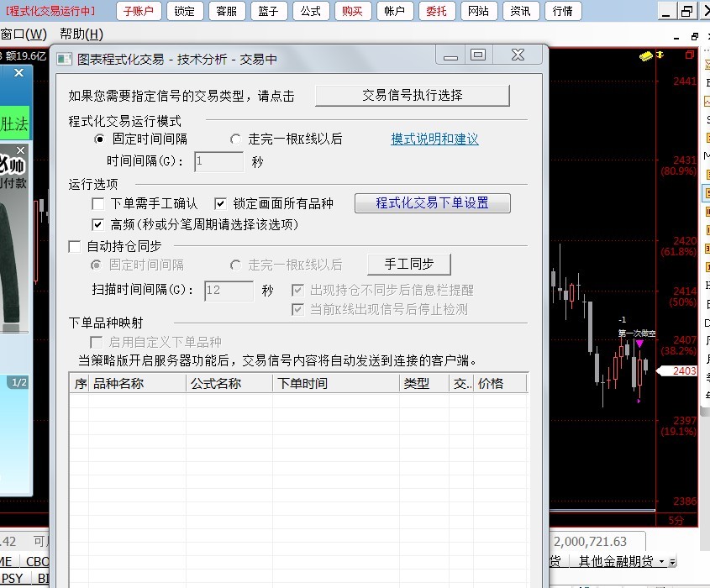Click the yellow chip icon above the chart
Screen dimensions: 710x588
coord(645,55)
